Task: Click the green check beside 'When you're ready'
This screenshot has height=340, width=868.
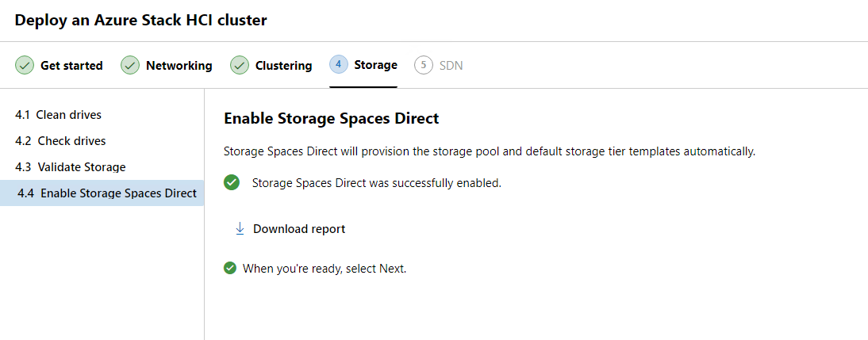Action: point(230,268)
